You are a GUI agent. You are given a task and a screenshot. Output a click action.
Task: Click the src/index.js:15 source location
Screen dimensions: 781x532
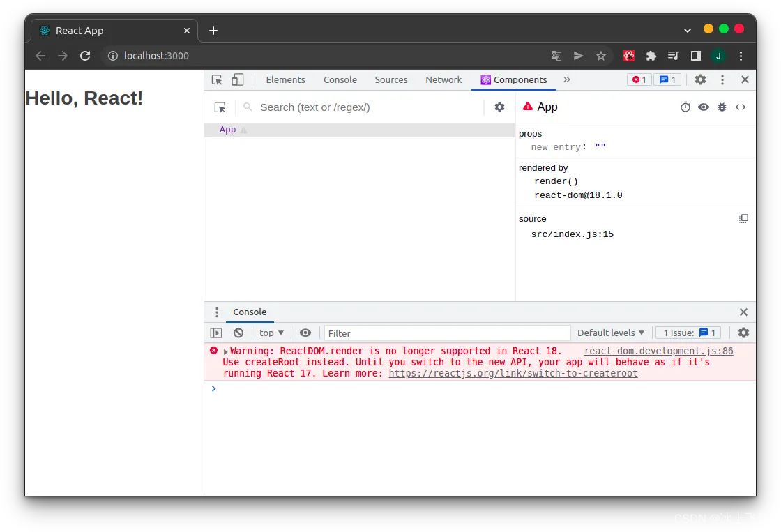573,234
